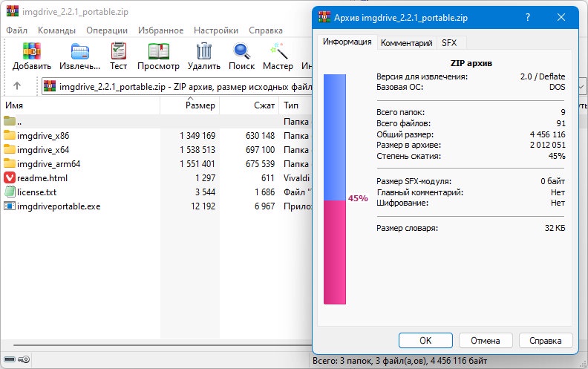
Task: Switch to the Информация tab
Action: point(347,42)
